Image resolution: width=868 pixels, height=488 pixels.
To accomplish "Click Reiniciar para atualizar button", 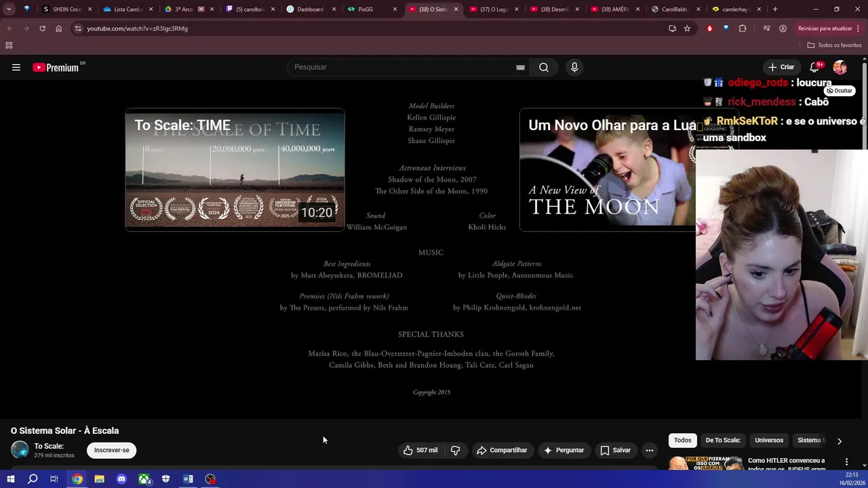I will click(x=825, y=28).
